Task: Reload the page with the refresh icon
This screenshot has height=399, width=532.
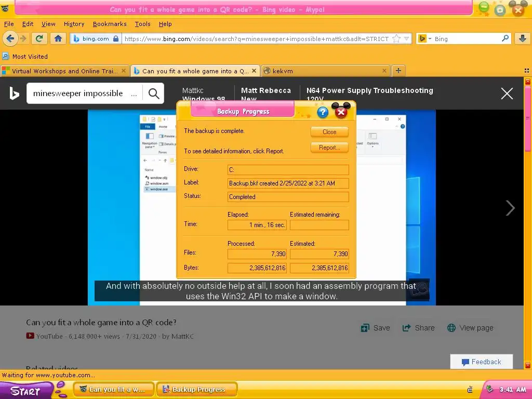Action: tap(39, 38)
